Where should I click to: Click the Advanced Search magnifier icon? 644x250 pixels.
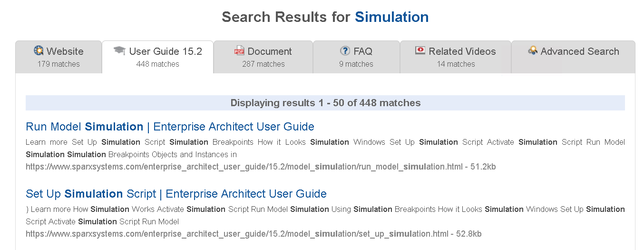pos(533,50)
